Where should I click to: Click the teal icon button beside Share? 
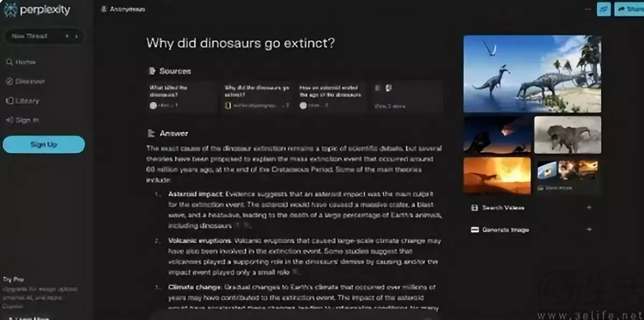click(604, 9)
